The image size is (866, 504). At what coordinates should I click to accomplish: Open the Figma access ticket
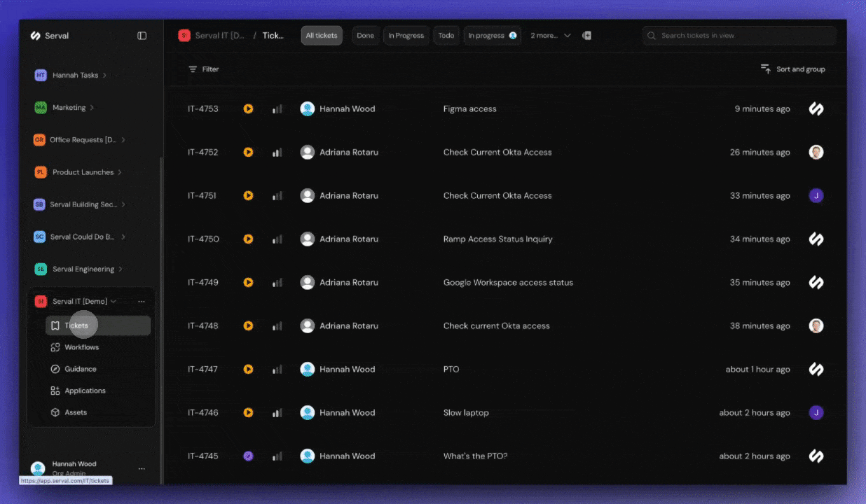point(470,109)
